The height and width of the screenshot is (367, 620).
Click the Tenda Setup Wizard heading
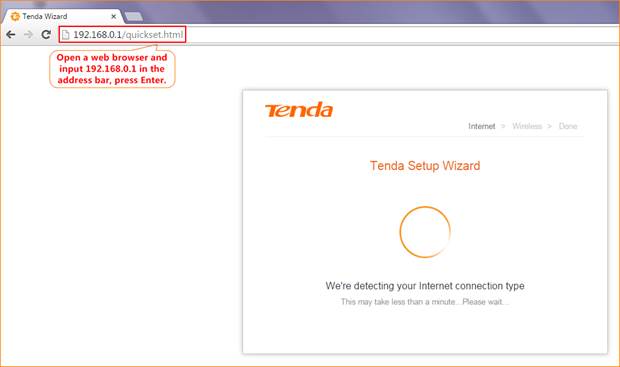tap(425, 166)
